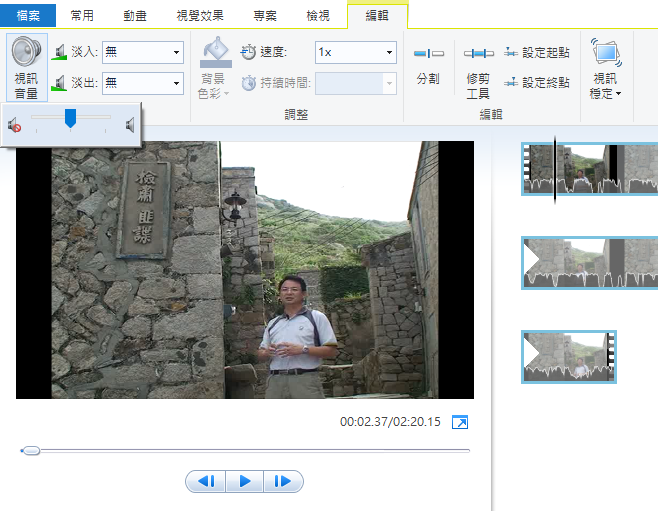This screenshot has width=658, height=511.
Task: Click the full screen preview icon
Action: tap(460, 422)
